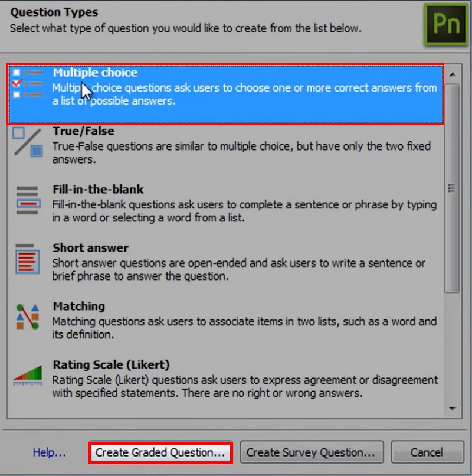Screen dimensions: 472x476
Task: Pick the Matching list entry title
Action: 79,307
